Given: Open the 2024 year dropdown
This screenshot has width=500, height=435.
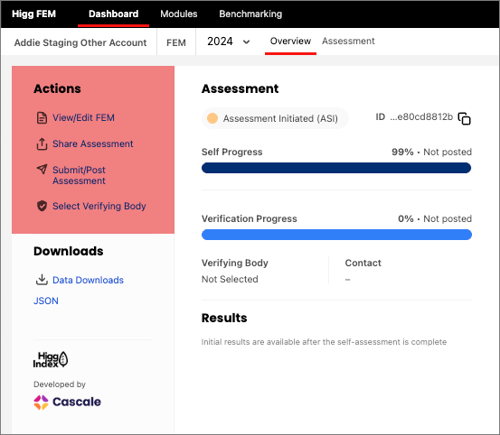Looking at the screenshot, I should [228, 42].
